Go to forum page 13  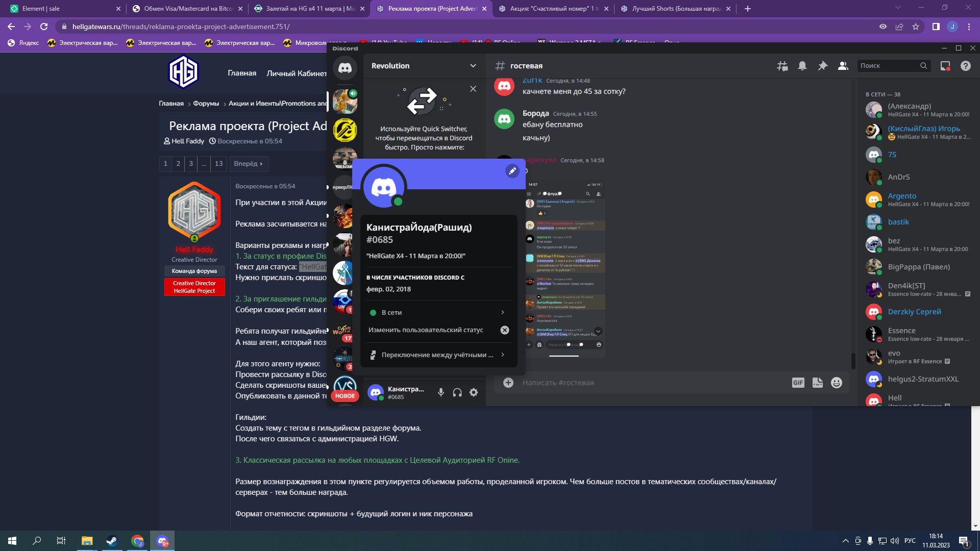click(219, 164)
